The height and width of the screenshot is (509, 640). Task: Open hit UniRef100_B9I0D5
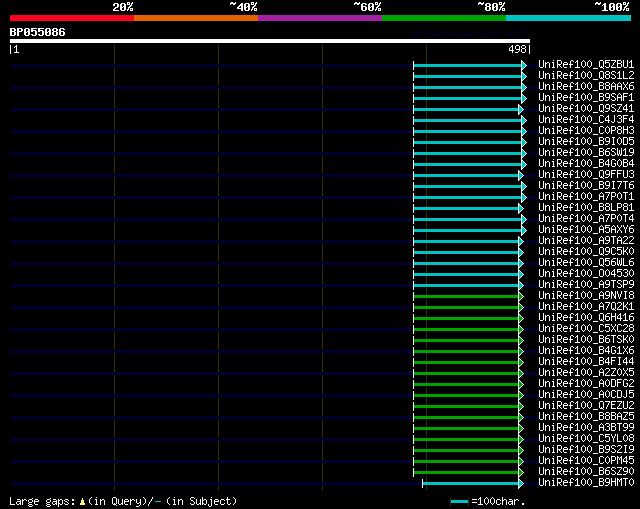[586, 141]
